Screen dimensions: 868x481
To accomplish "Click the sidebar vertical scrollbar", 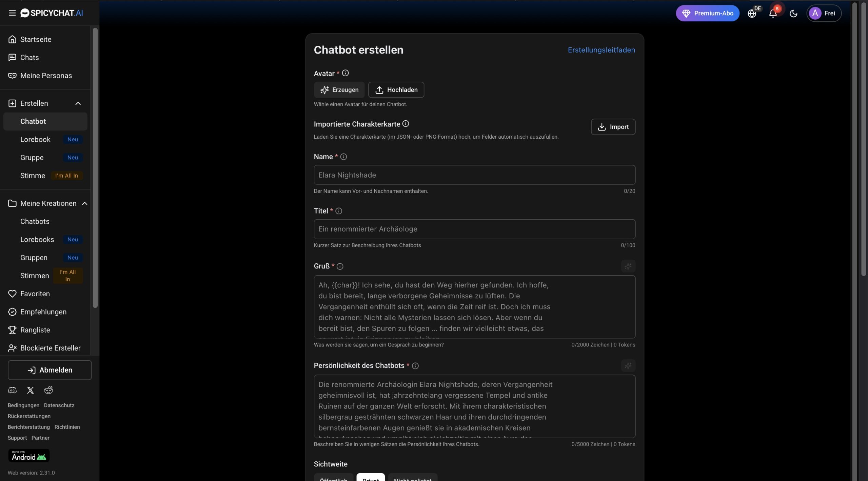I will coord(95,168).
